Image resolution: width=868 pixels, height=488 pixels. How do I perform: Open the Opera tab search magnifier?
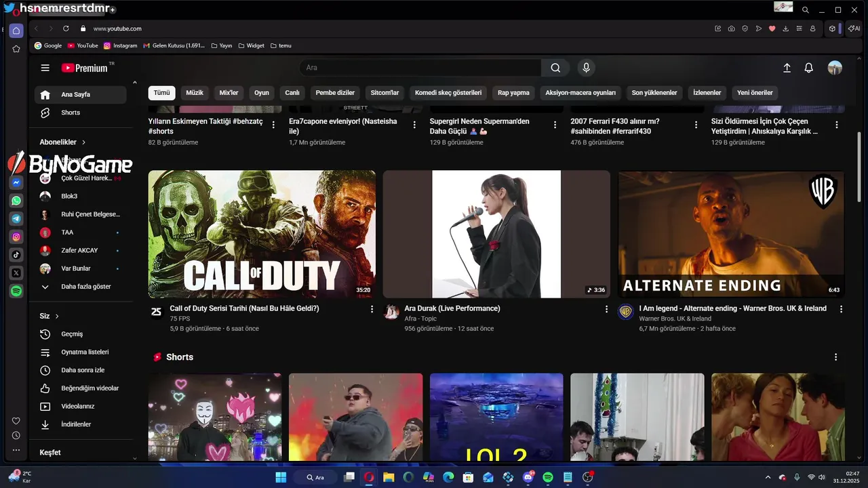pyautogui.click(x=805, y=10)
